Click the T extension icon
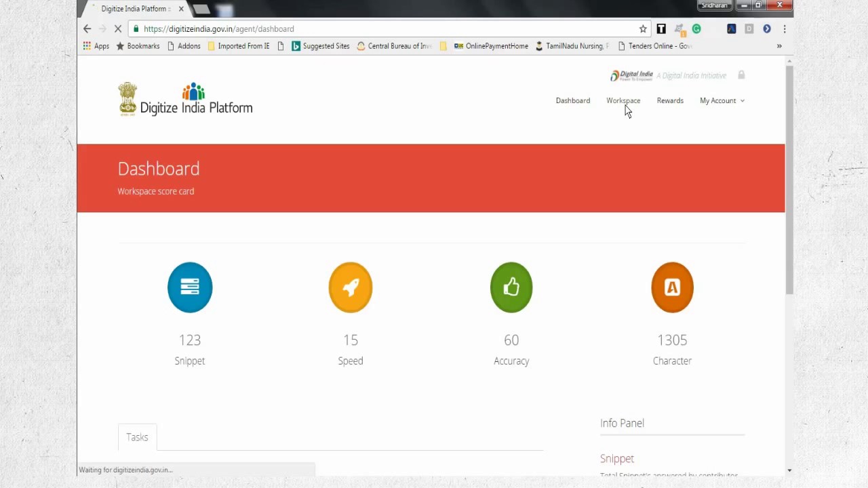This screenshot has width=868, height=488. [x=661, y=28]
